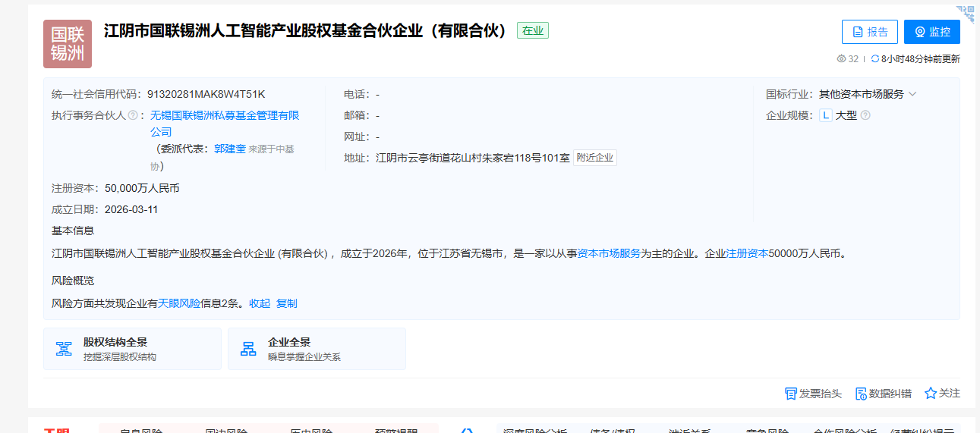Open the 报告 report button
980x433 pixels.
[x=869, y=32]
